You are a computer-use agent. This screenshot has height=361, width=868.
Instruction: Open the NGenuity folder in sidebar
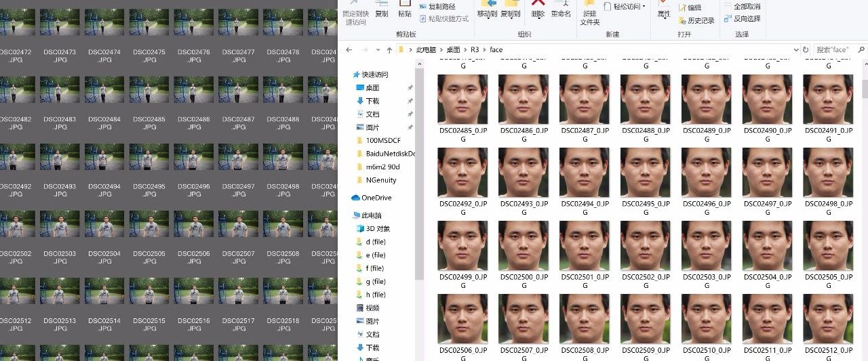tap(376, 180)
